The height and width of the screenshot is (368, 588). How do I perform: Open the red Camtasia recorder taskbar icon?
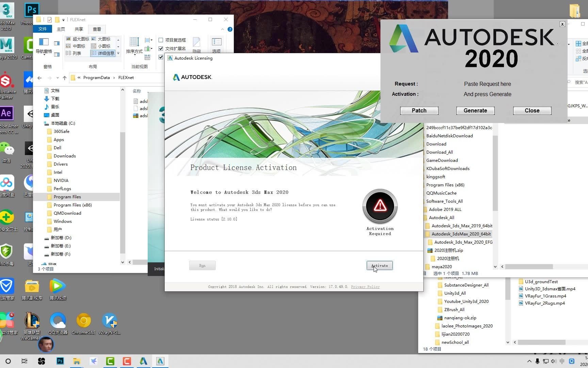(127, 361)
